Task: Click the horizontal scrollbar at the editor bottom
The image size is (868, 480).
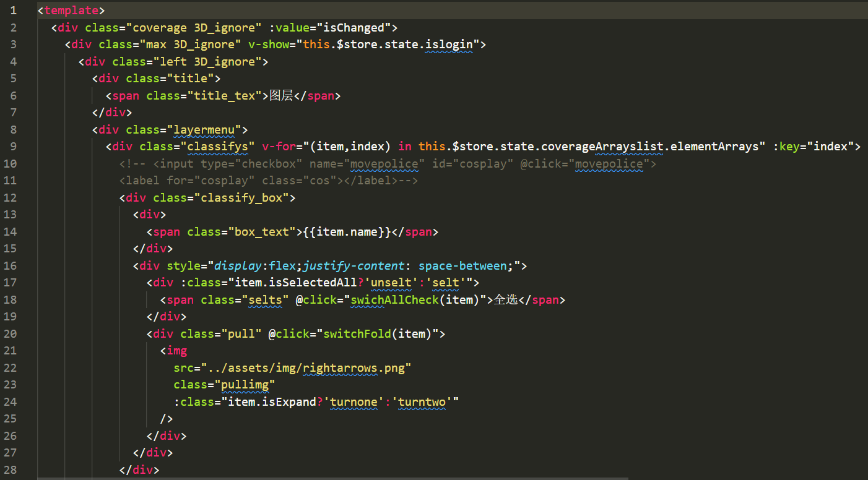Action: pyautogui.click(x=332, y=478)
